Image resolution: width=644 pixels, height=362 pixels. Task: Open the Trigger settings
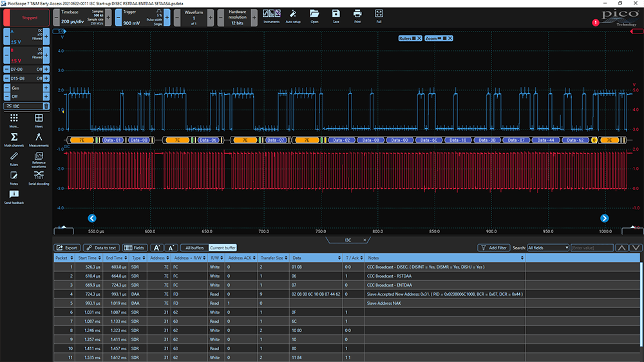[142, 17]
